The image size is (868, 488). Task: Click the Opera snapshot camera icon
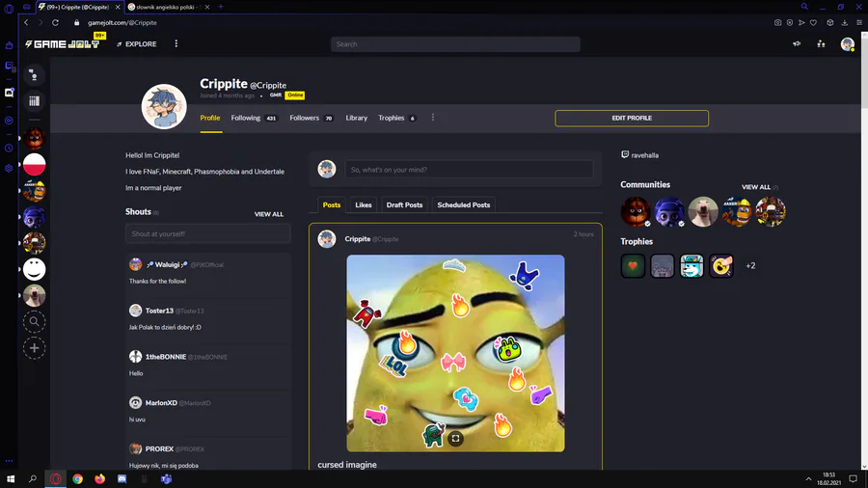[777, 23]
